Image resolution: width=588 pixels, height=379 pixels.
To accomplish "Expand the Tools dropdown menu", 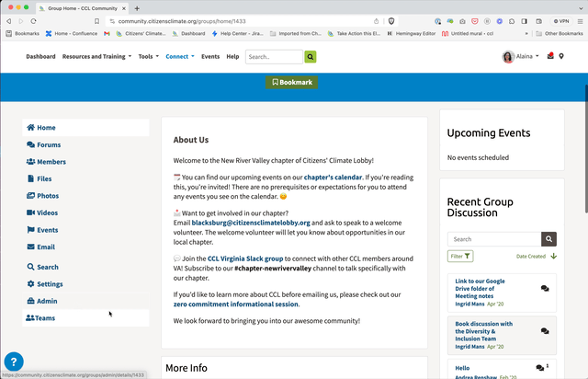I will (149, 56).
